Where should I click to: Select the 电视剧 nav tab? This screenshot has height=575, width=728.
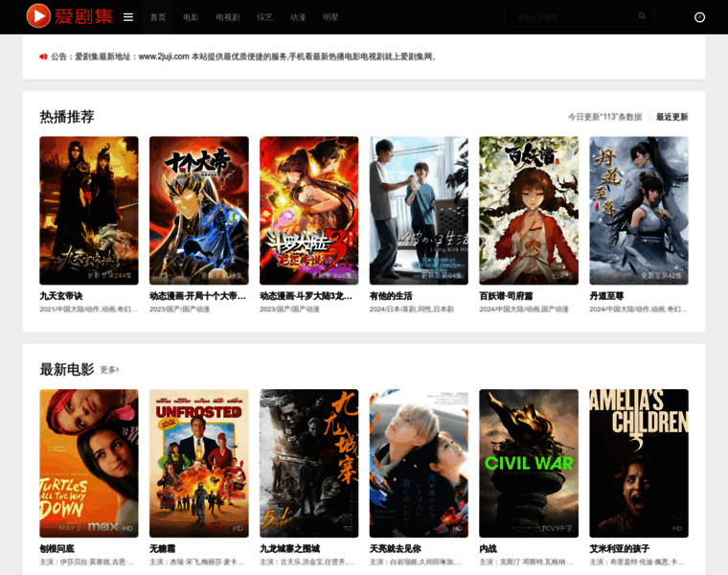[228, 17]
